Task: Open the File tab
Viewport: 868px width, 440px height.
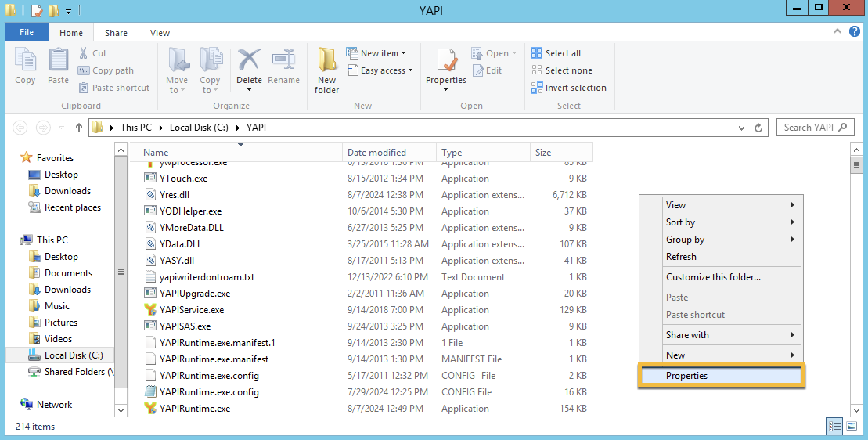Action: pyautogui.click(x=27, y=32)
